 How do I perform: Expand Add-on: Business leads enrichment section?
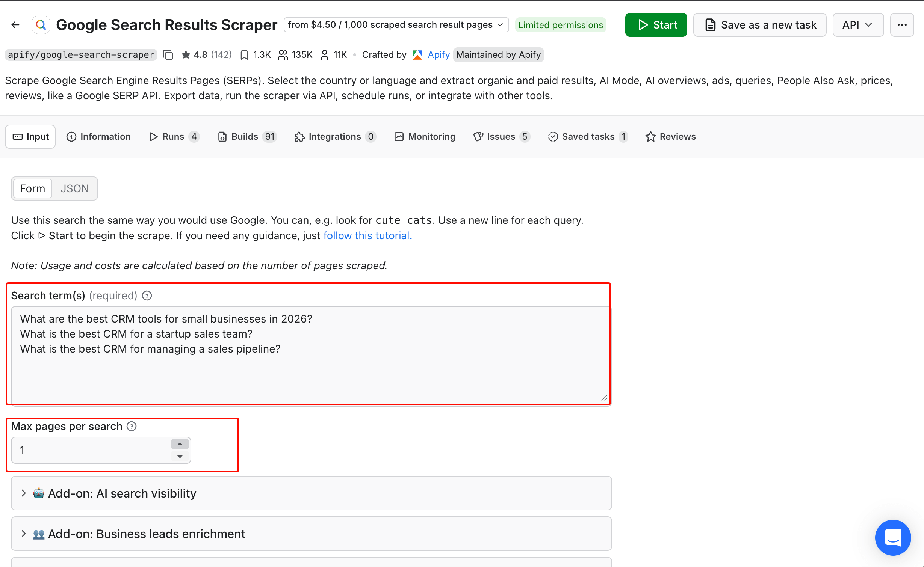(x=311, y=534)
